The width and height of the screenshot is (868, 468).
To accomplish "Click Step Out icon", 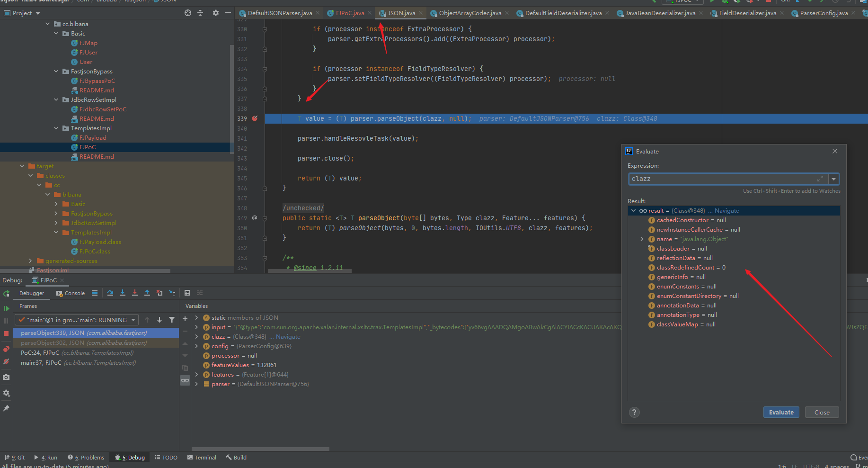I will pos(147,293).
